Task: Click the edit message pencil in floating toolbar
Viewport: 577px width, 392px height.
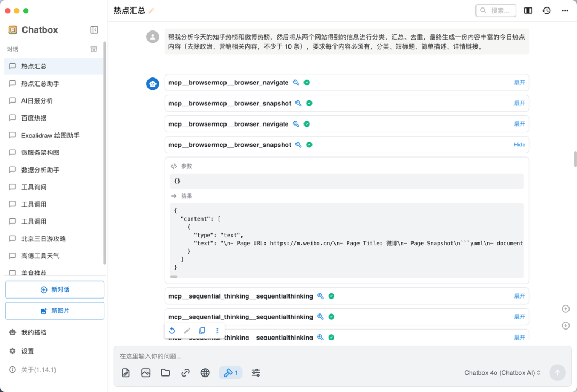Action: point(187,330)
